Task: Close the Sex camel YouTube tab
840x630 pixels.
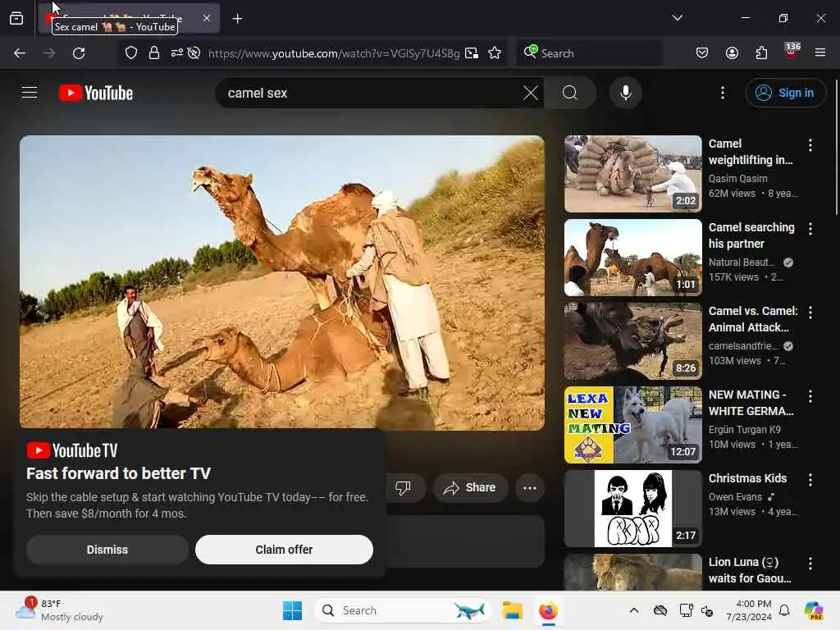Action: pyautogui.click(x=207, y=18)
